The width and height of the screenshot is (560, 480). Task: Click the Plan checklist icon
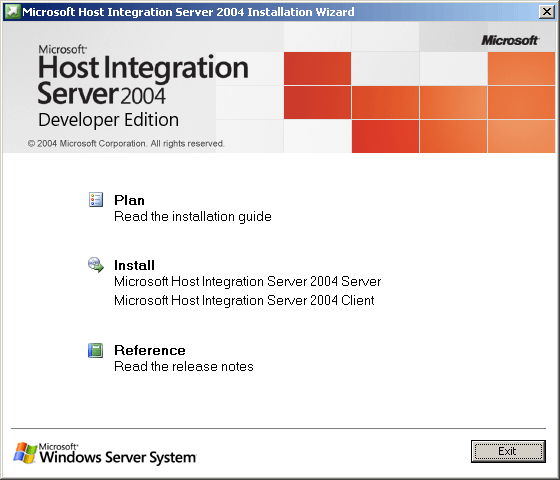pyautogui.click(x=96, y=200)
